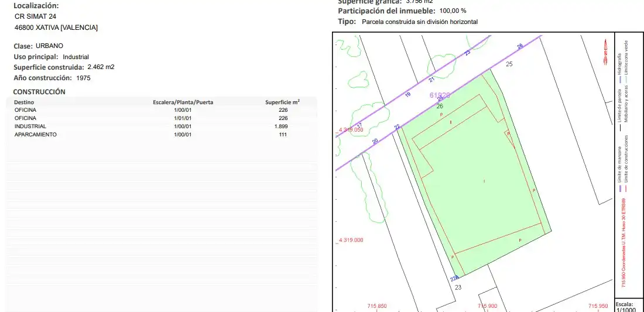The width and height of the screenshot is (644, 312).
Task: Select the 'Participación del inmueble:' label
Action: coord(386,11)
